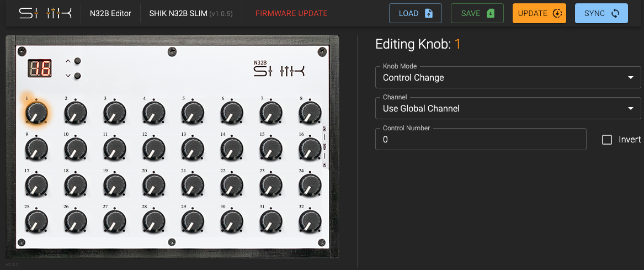The height and width of the screenshot is (270, 644).
Task: Select knob 22 on the device
Action: point(232,184)
